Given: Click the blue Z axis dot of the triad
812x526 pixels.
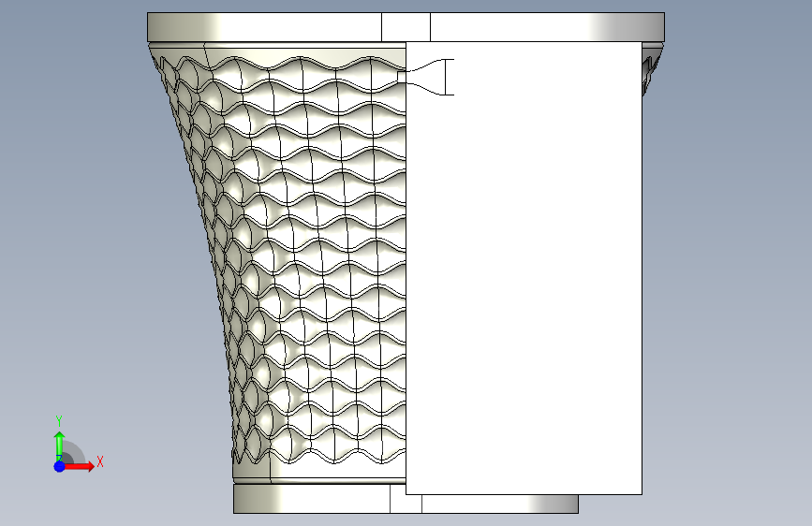Looking at the screenshot, I should coord(60,466).
